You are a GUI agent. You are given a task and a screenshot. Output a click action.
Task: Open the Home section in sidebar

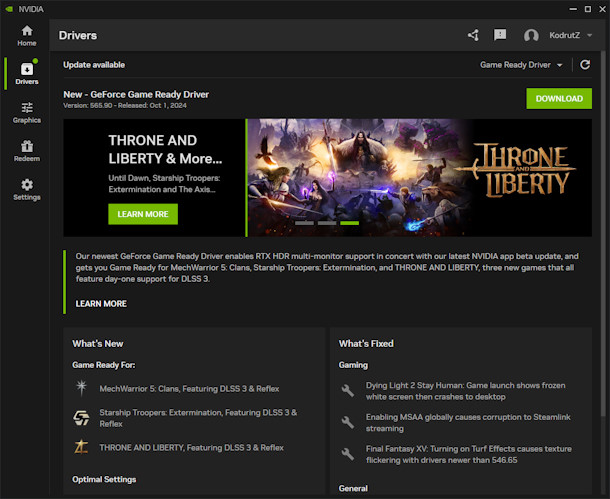tap(26, 35)
